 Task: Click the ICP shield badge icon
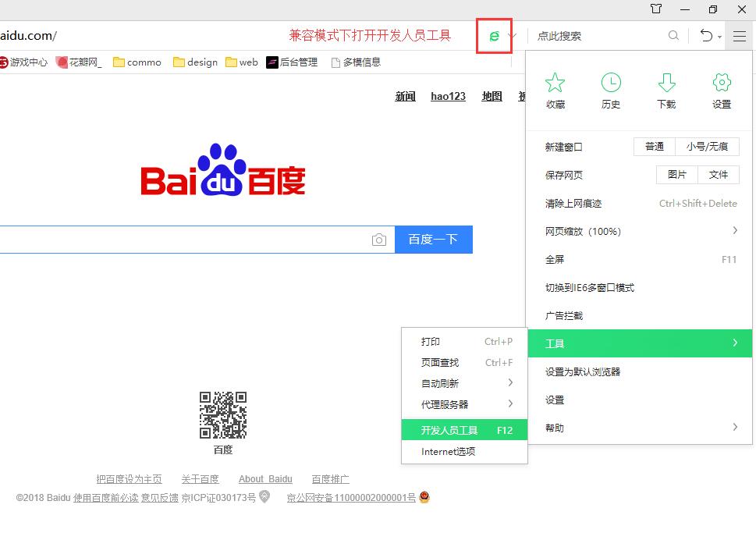coord(264,496)
